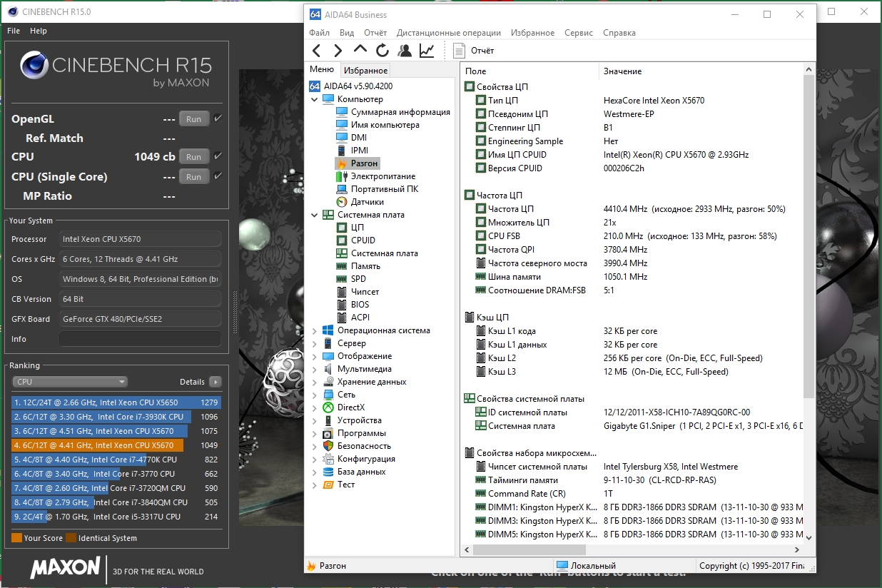The width and height of the screenshot is (882, 588).
Task: Select the CPU FSB row in AIDA64
Action: tap(632, 236)
